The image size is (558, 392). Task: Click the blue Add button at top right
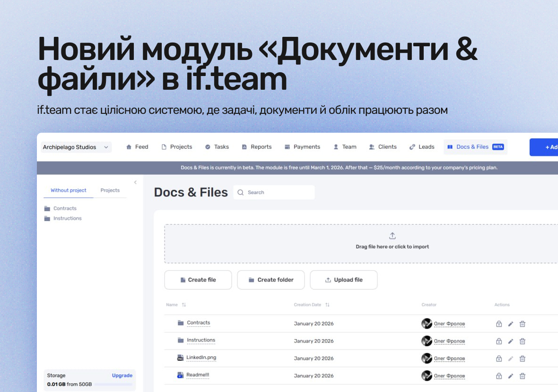[544, 147]
